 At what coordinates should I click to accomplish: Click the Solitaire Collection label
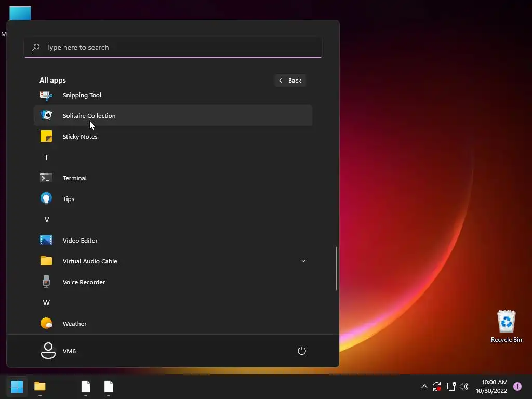click(89, 116)
